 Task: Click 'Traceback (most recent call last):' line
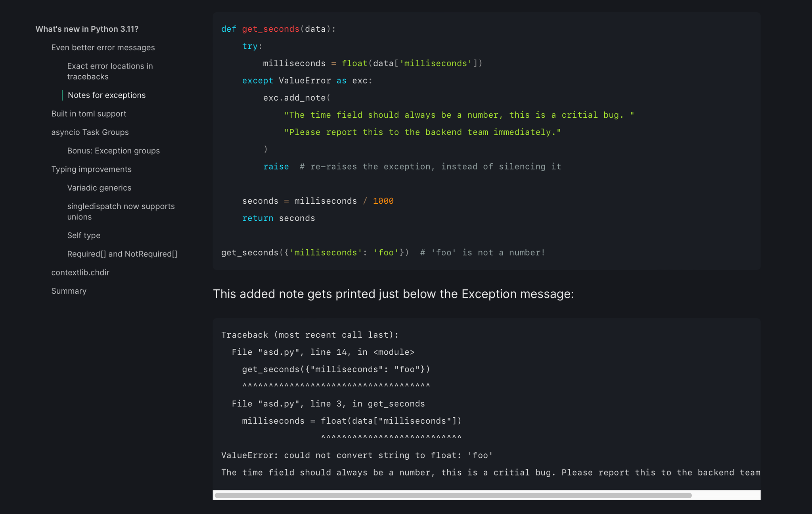tap(310, 335)
